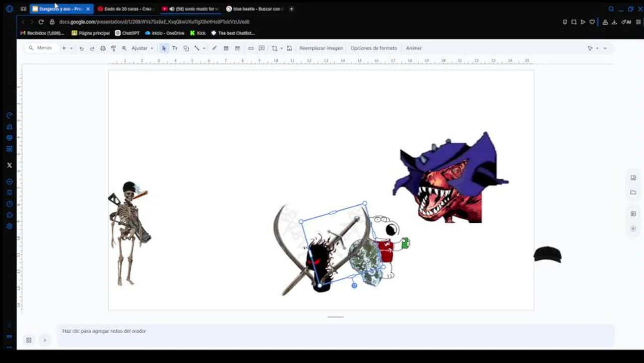Open The best ChatBot bookmark

pos(233,33)
